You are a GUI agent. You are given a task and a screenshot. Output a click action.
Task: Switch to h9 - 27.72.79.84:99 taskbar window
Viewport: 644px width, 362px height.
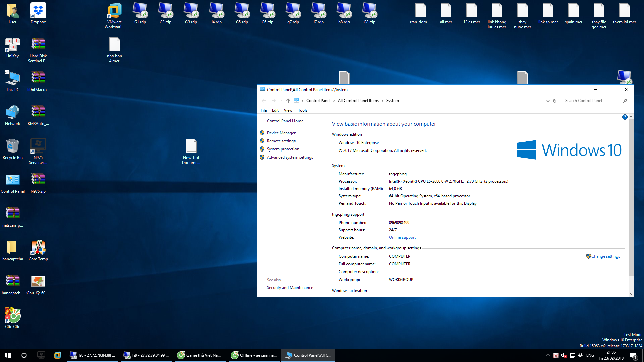(x=146, y=355)
